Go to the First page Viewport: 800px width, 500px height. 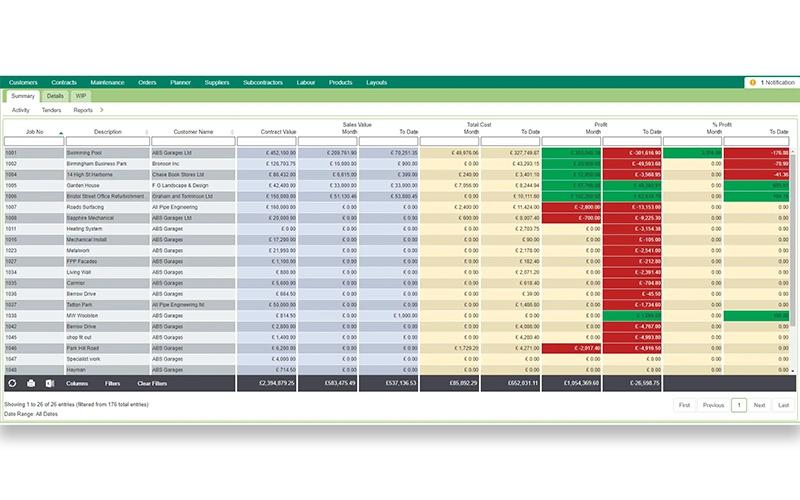point(684,405)
